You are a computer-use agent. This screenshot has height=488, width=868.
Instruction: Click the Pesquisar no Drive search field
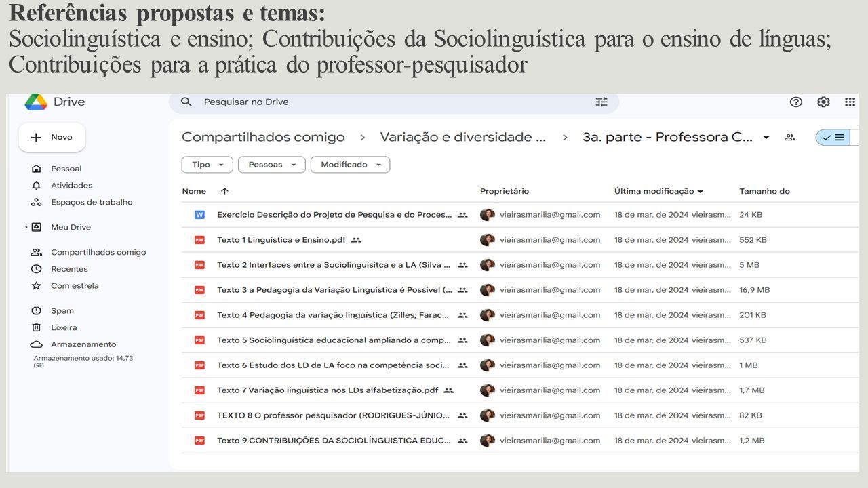click(393, 102)
